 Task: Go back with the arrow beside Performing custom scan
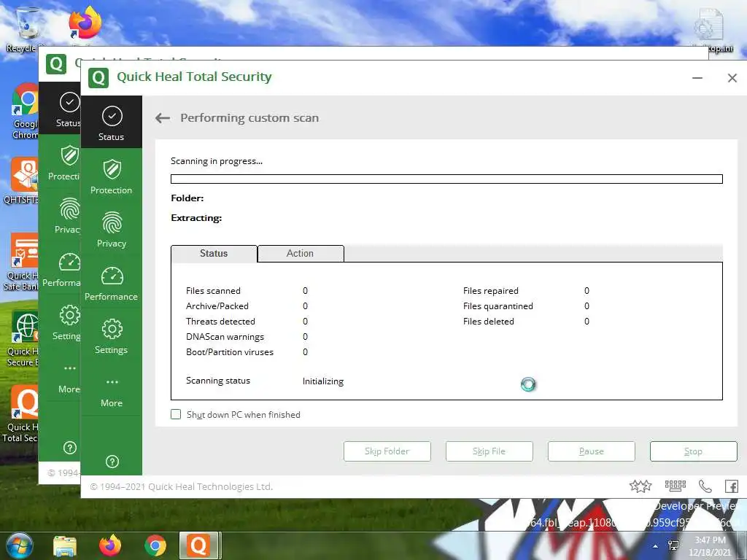[x=163, y=118]
